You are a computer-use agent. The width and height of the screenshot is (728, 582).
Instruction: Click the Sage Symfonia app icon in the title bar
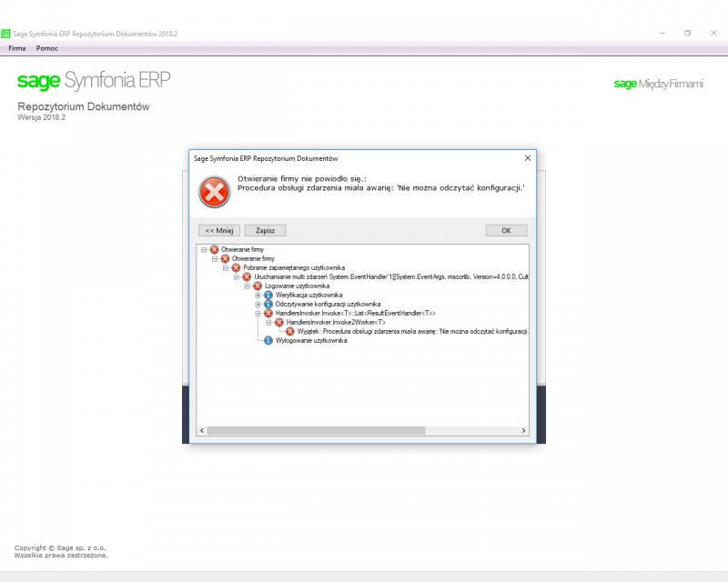tap(5, 34)
